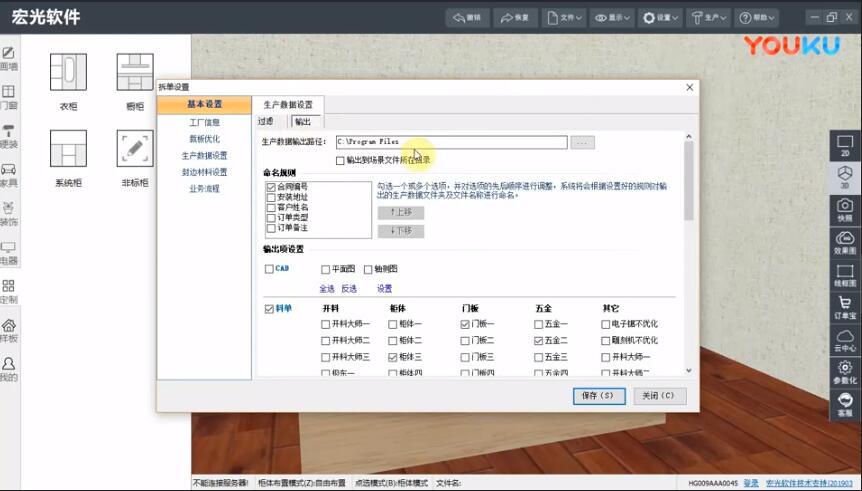Open the 设置 settings dropdown menu
The width and height of the screenshot is (862, 491).
click(660, 18)
